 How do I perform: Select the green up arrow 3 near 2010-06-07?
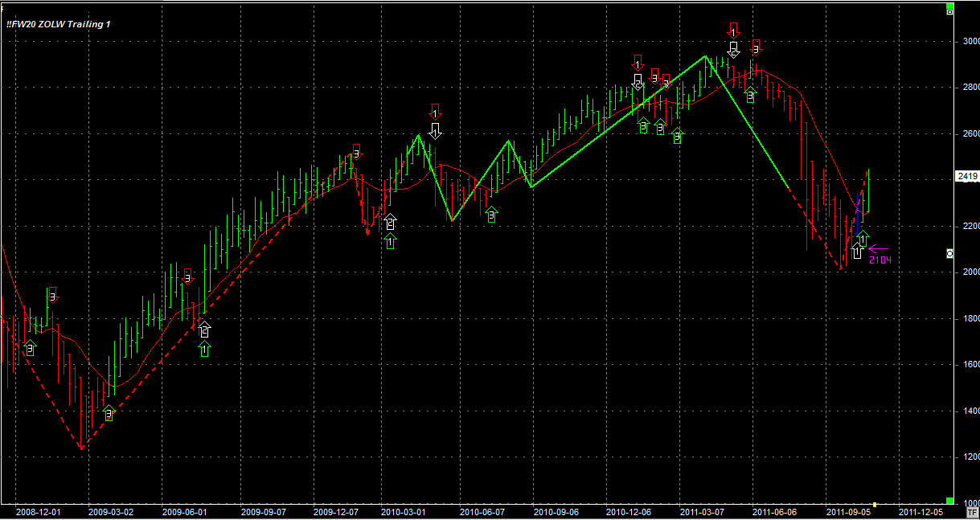(x=492, y=214)
